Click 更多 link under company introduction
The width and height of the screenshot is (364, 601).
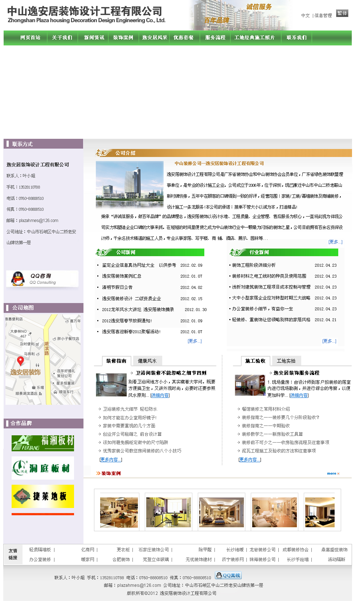(335, 242)
